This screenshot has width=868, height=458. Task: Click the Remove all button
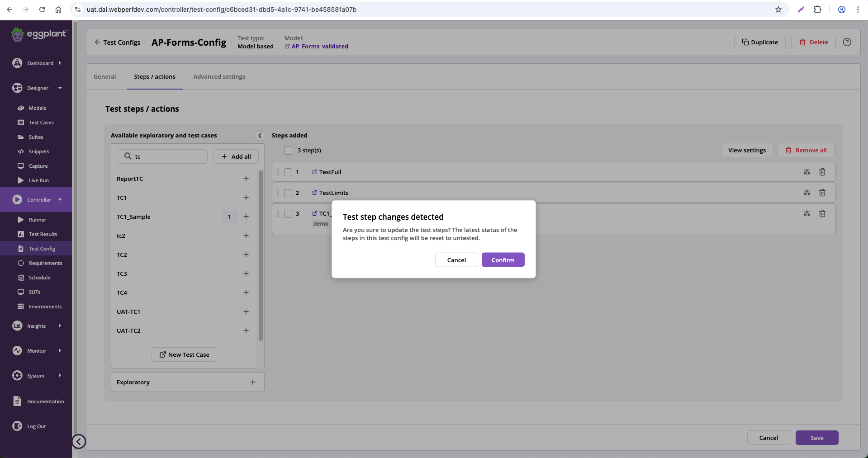806,150
